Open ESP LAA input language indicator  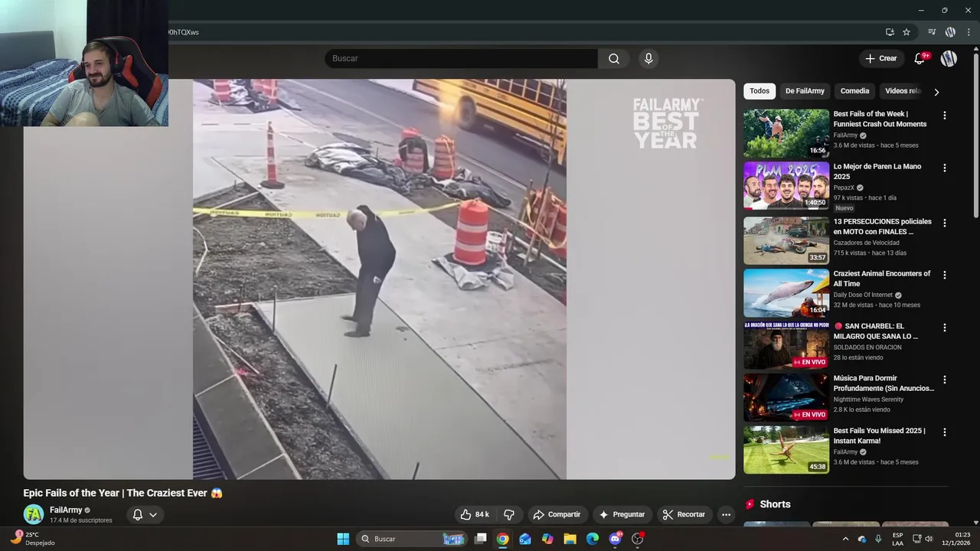tap(897, 539)
